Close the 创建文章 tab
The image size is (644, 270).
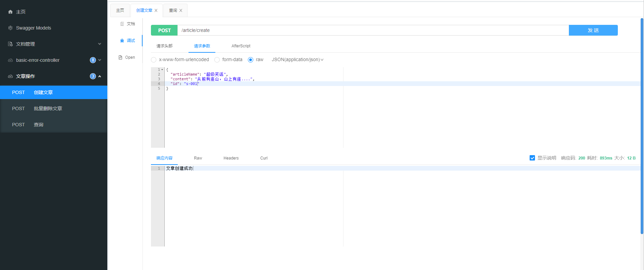tap(156, 10)
